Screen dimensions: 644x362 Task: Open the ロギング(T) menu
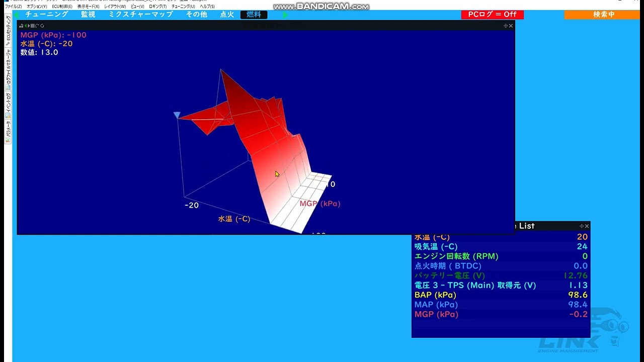click(x=158, y=7)
